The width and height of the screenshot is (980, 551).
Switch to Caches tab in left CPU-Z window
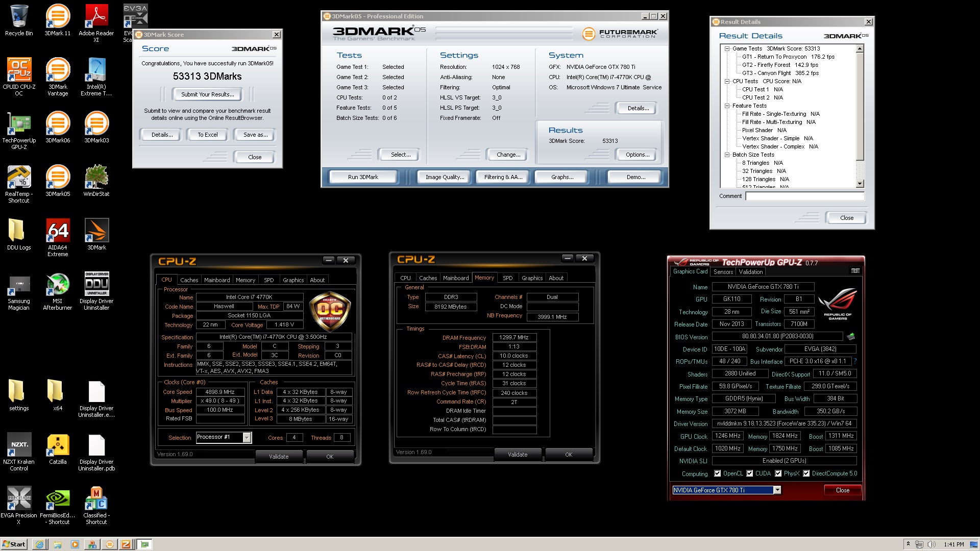point(189,280)
